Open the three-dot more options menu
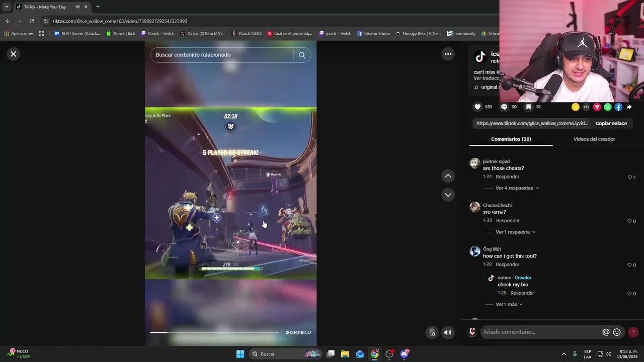 [448, 54]
